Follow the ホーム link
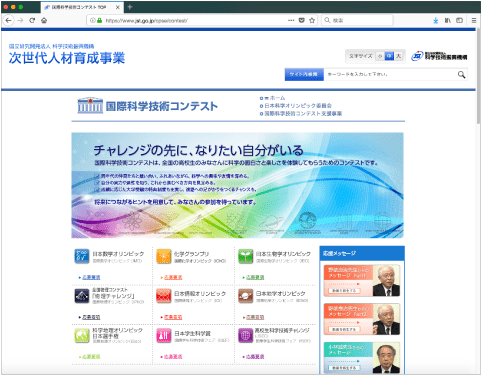The image size is (482, 375). 277,98
